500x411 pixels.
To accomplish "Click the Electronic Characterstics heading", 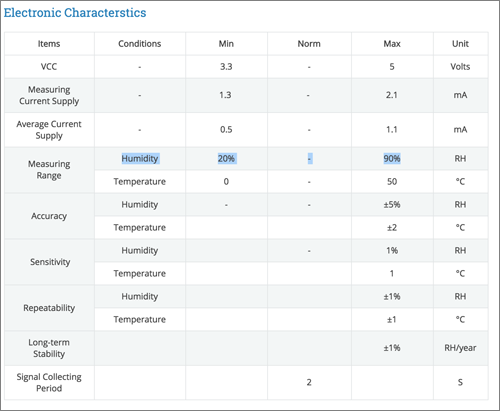I will tap(75, 13).
